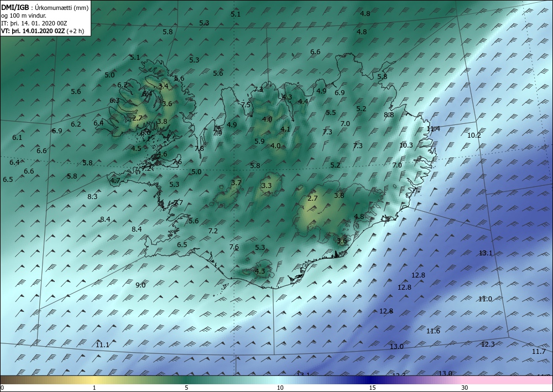Click the 11.7 value by the right edge

tap(539, 352)
